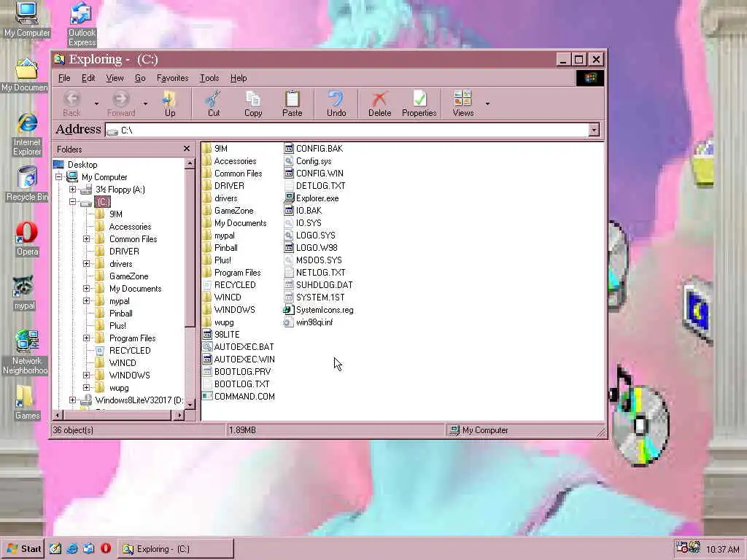This screenshot has height=560, width=747.
Task: Close the Folders pane
Action: 187,149
